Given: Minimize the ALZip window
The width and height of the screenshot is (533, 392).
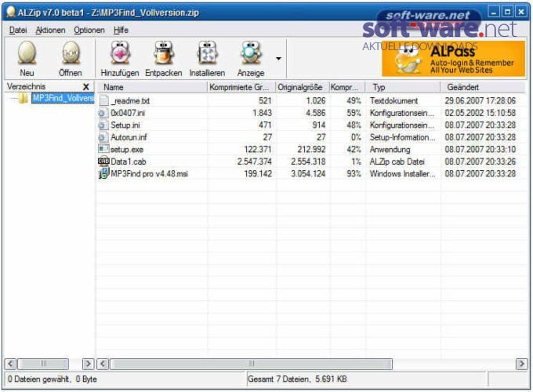Looking at the screenshot, I should [494, 13].
